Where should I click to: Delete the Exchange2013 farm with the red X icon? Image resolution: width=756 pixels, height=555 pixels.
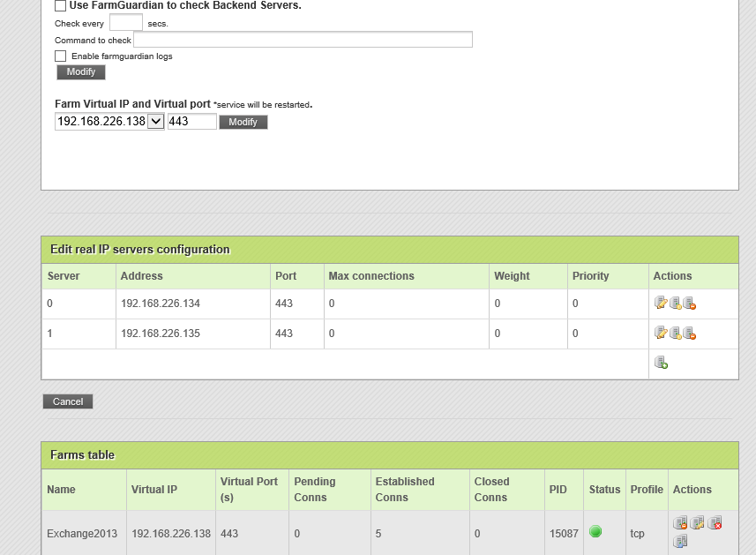tap(715, 523)
